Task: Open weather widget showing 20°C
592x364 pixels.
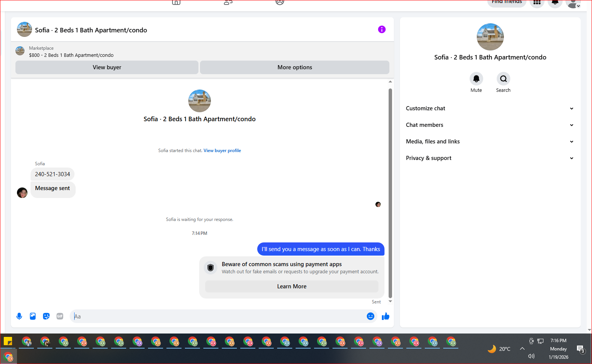Action: pos(499,349)
